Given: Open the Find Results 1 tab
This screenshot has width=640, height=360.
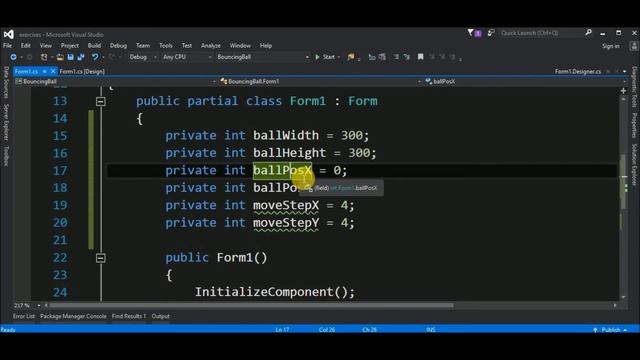Looking at the screenshot, I should [x=129, y=316].
